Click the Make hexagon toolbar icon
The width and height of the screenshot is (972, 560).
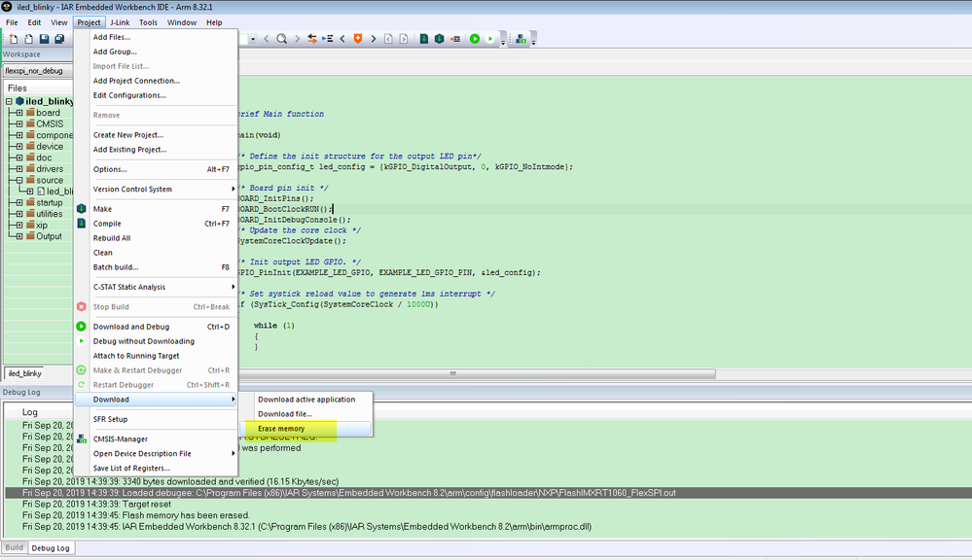[439, 39]
